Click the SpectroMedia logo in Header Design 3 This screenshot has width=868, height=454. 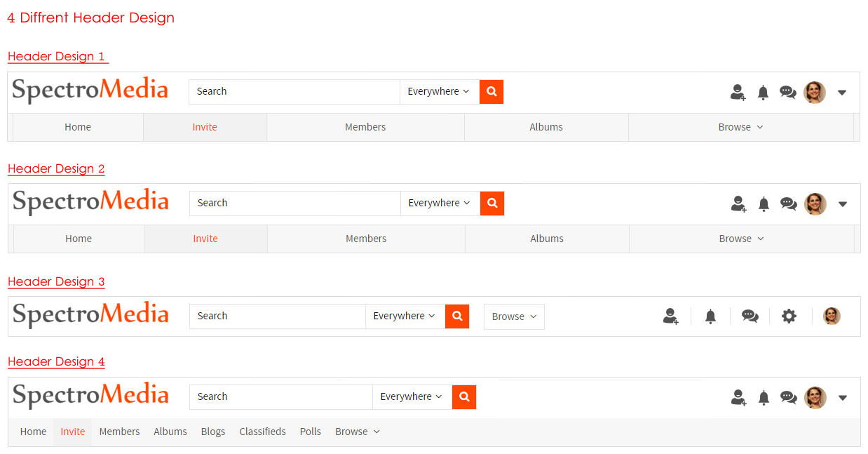pyautogui.click(x=90, y=315)
